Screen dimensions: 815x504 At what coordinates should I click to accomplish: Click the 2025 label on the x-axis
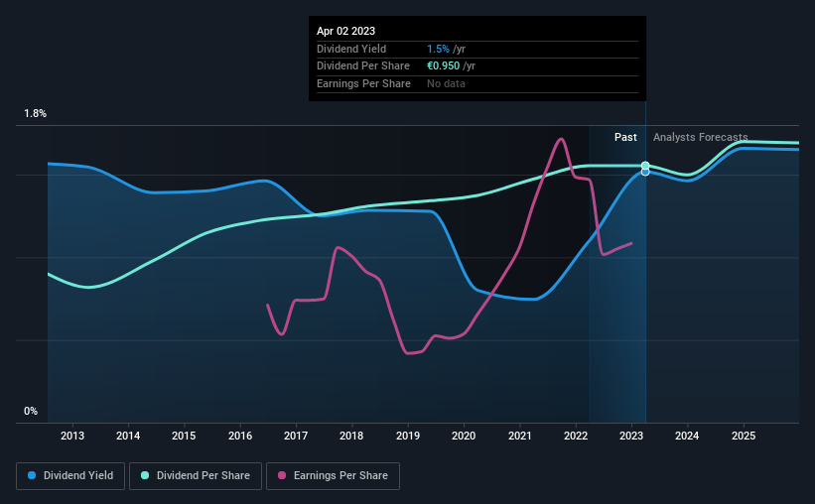point(744,436)
